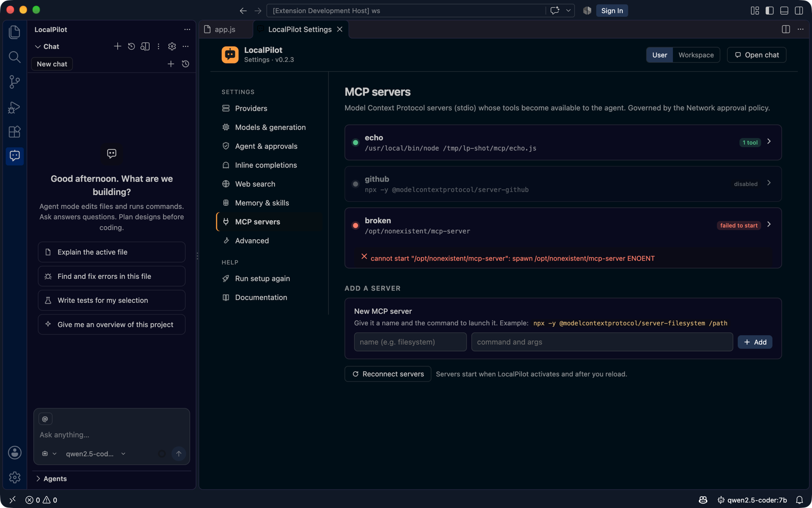This screenshot has height=508, width=812.
Task: Click the @ mention context button
Action: pos(45,419)
